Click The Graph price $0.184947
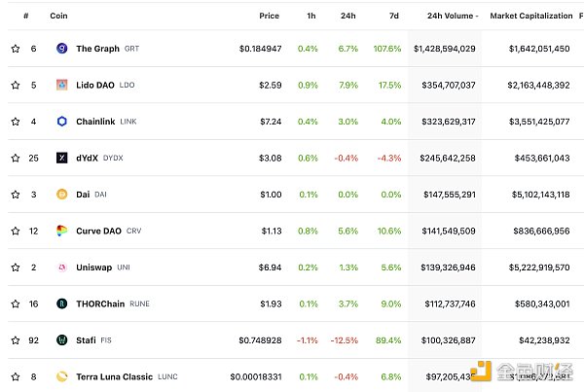The width and height of the screenshot is (584, 392). tap(260, 49)
